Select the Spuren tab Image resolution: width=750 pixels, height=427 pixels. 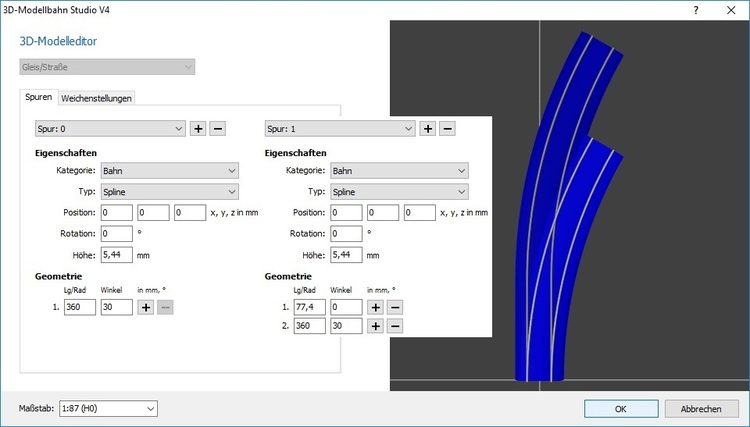coord(39,97)
